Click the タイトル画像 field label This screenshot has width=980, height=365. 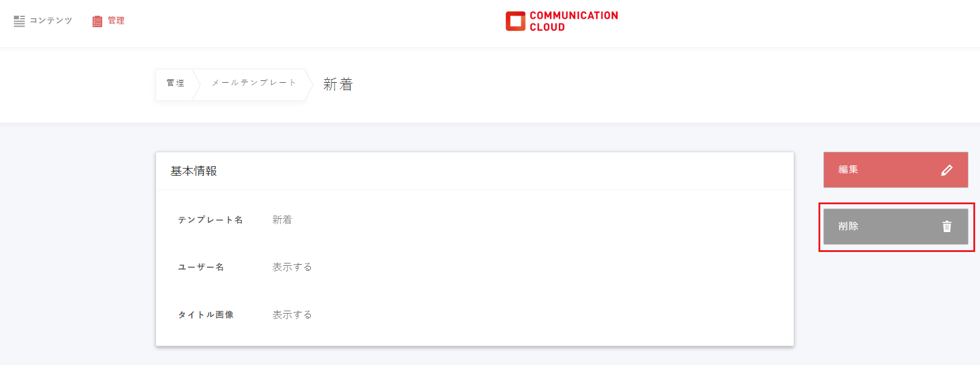pos(206,315)
